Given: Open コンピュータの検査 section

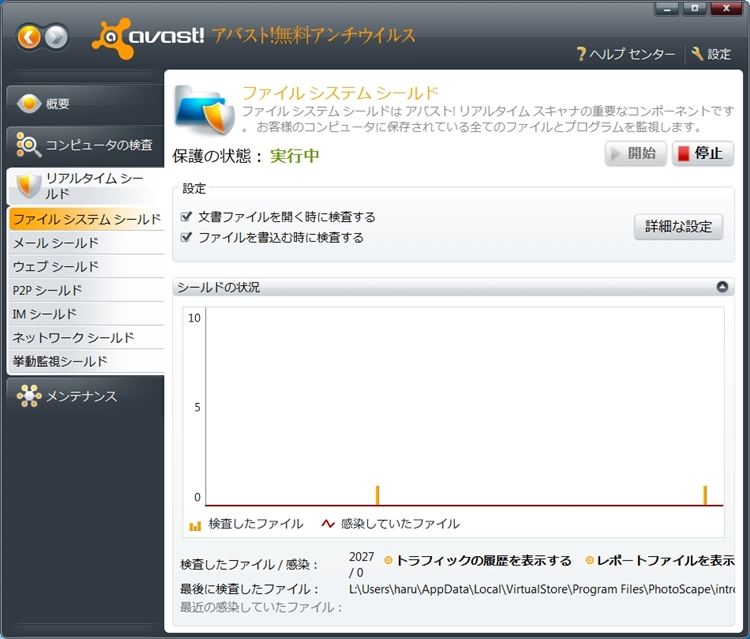Looking at the screenshot, I should [86, 144].
